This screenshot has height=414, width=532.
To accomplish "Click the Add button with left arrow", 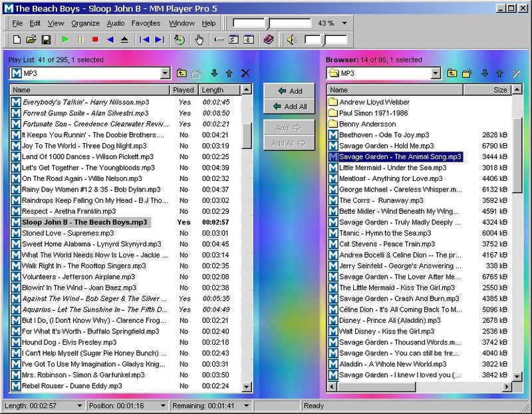I will click(289, 91).
